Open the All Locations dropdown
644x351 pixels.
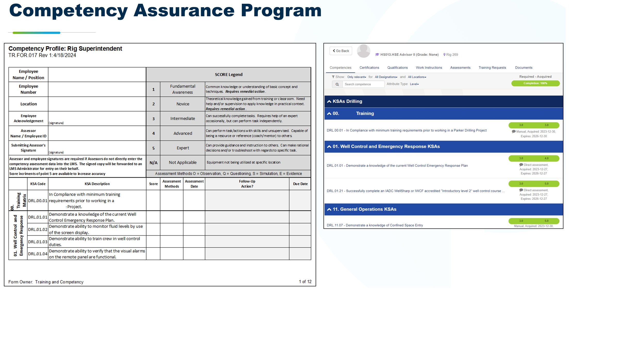(x=417, y=77)
